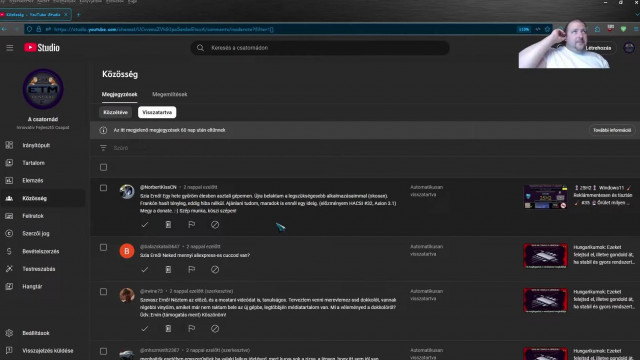Screen dimensions: 640x360
Task: Delete the @NorbertKissON comment with trash icon
Action: tap(168, 225)
